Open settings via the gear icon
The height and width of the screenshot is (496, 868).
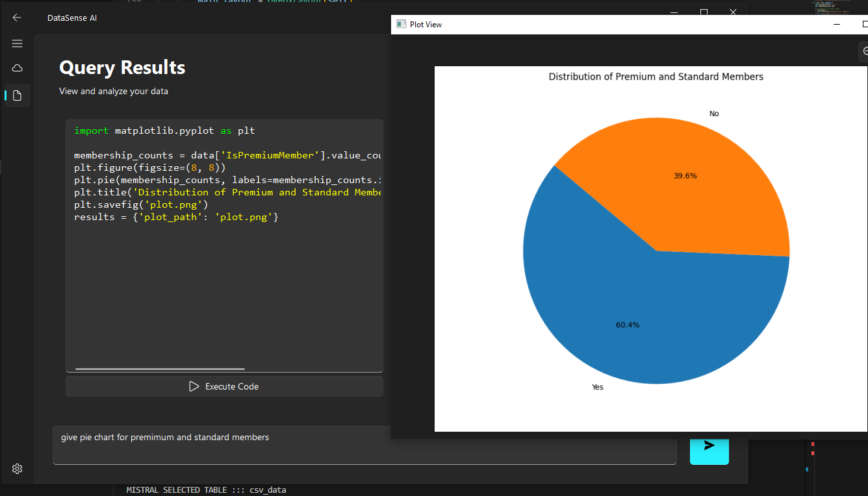pos(17,469)
